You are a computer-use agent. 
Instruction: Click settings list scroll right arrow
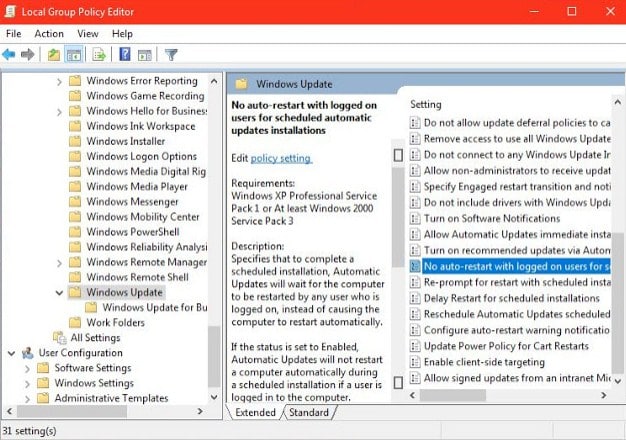pyautogui.click(x=604, y=395)
